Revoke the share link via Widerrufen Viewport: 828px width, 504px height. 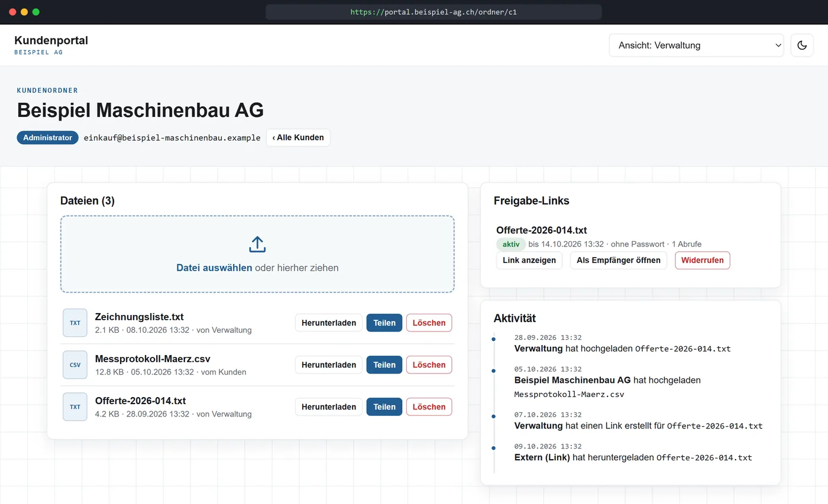click(x=703, y=261)
